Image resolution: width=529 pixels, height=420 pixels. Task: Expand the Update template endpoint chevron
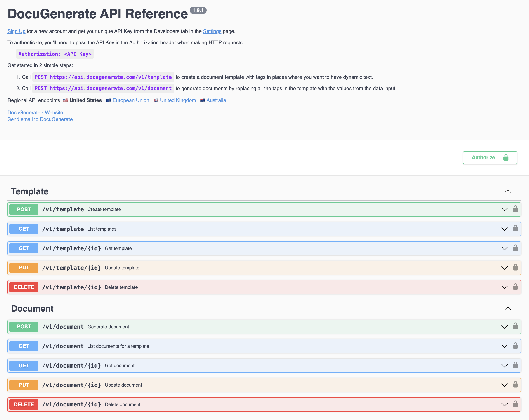click(504, 268)
